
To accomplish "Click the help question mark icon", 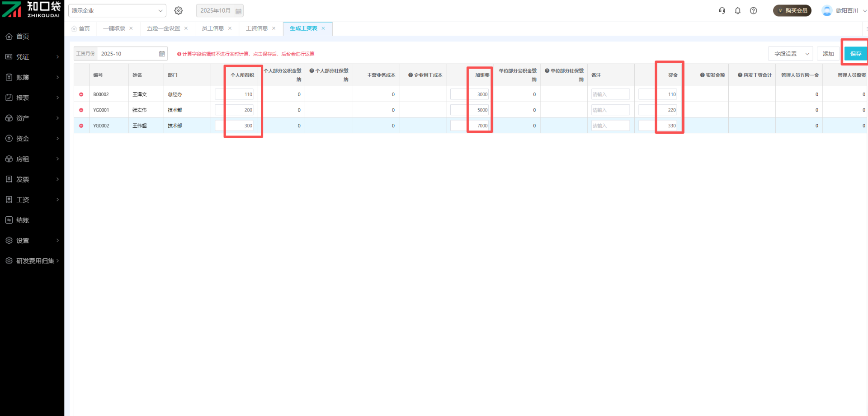I will (x=753, y=10).
